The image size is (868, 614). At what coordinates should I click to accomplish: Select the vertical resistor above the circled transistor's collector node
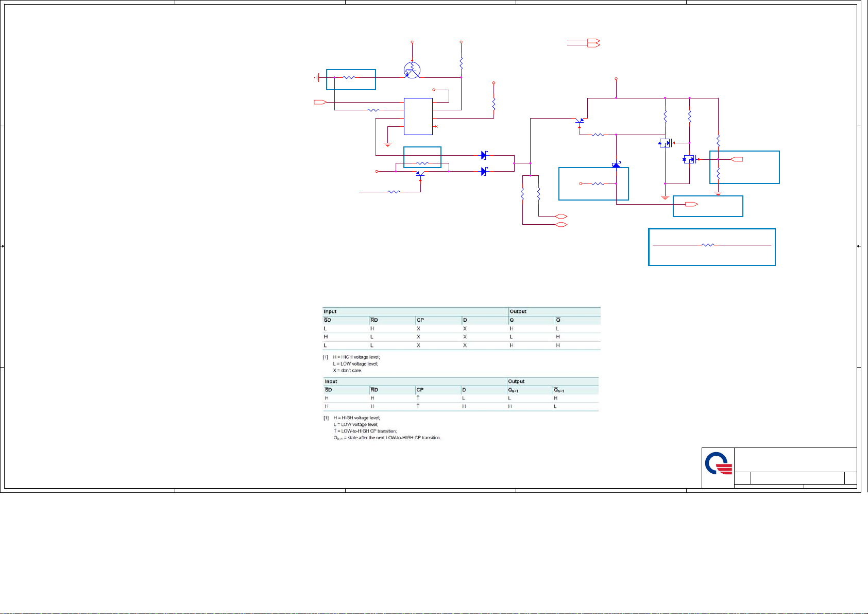click(461, 63)
